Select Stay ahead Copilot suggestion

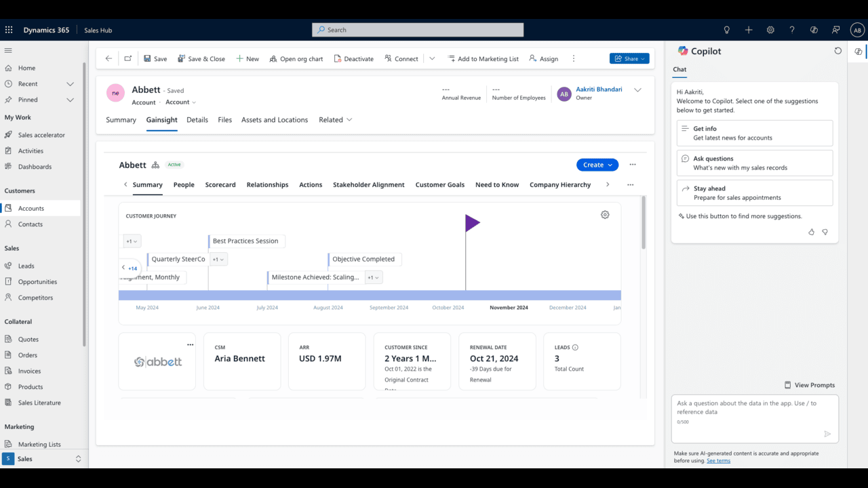755,192
